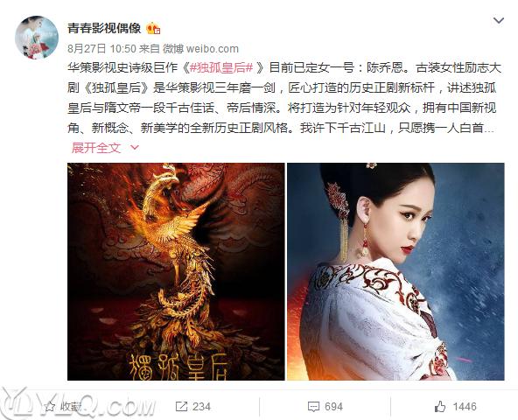The image size is (518, 420).
Task: Open the 234 reposts count
Action: pos(201,407)
